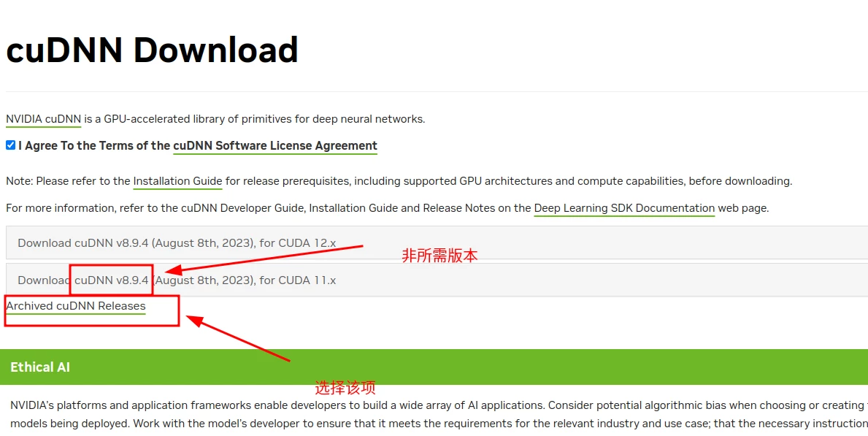Follow the cuDNN Software License Agreement link
This screenshot has width=868, height=436.
pyautogui.click(x=274, y=145)
